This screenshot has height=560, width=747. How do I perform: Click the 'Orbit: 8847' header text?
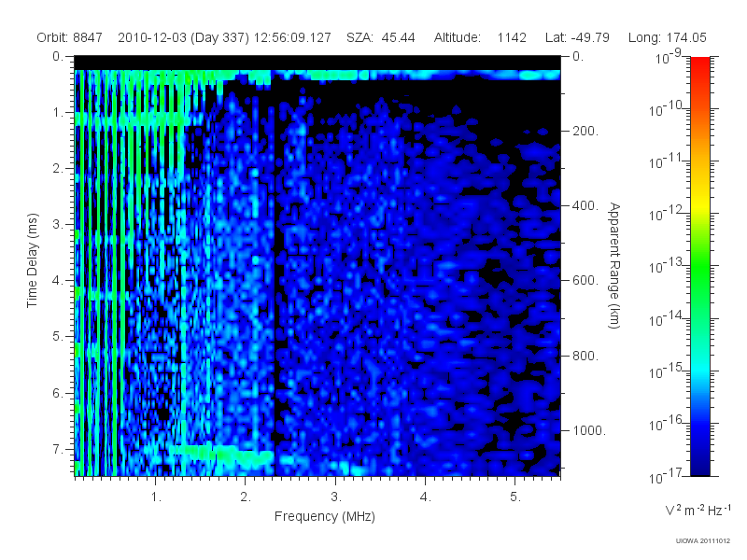click(69, 37)
